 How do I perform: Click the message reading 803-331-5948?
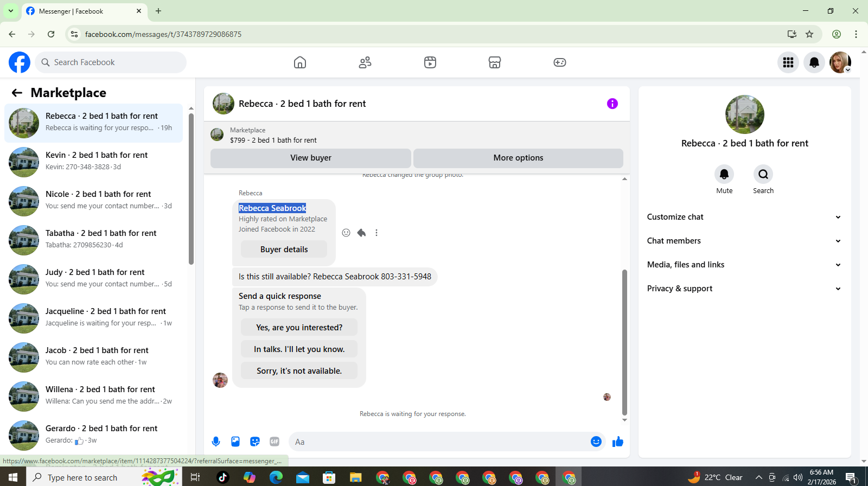(x=335, y=277)
